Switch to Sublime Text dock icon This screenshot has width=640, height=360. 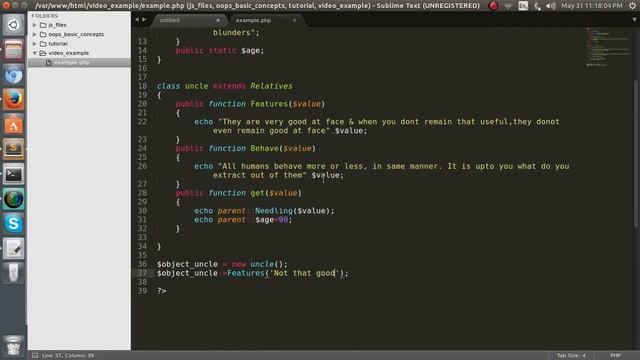[13, 149]
